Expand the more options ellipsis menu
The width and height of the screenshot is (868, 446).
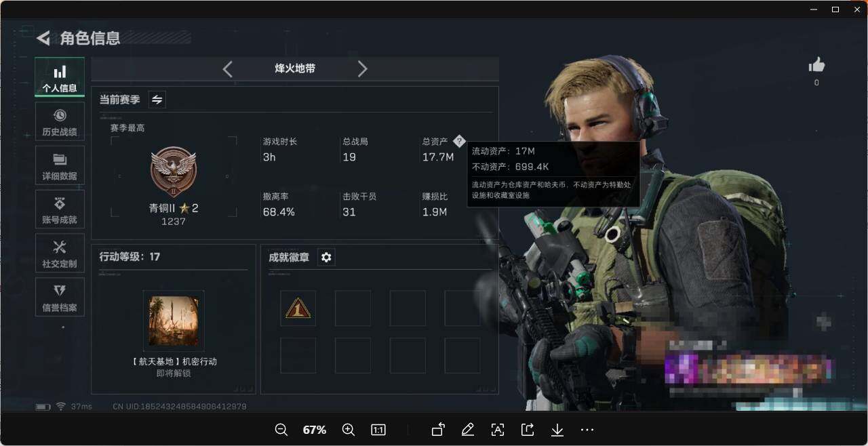point(587,430)
